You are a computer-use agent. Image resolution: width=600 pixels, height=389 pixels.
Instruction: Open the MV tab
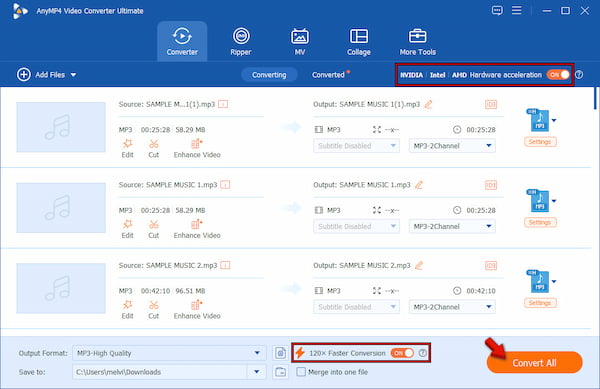[x=300, y=41]
